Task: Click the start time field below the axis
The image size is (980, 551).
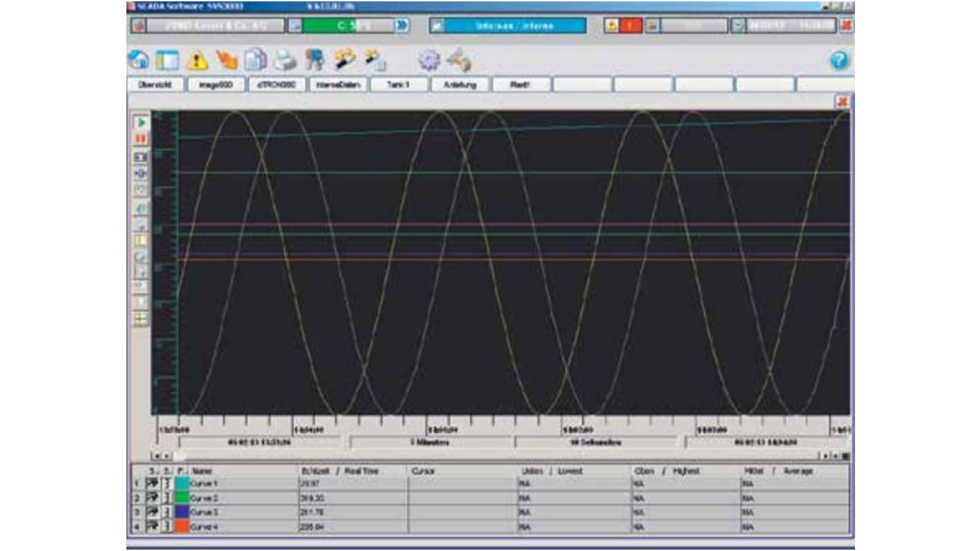Action: (x=259, y=442)
